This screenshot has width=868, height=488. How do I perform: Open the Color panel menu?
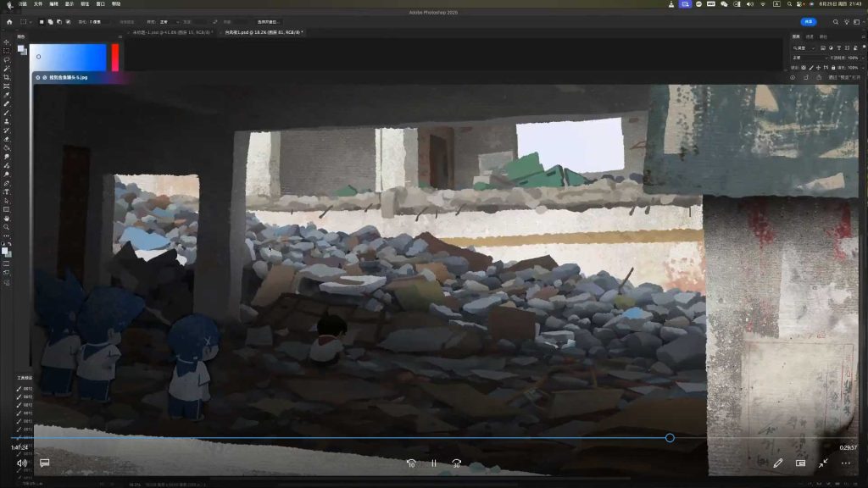[x=120, y=36]
